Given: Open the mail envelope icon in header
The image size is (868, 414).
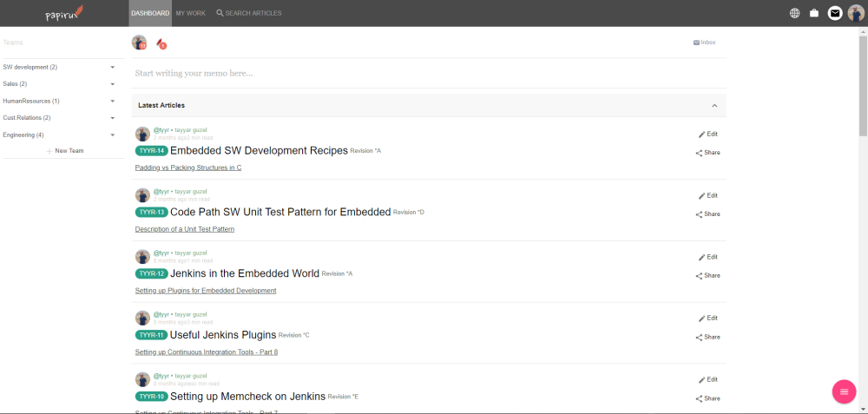Looking at the screenshot, I should [835, 13].
